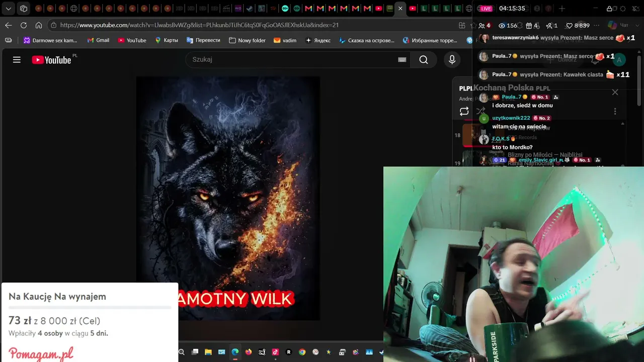
Task: Click the 04:15:35 stream timer
Action: point(512,9)
